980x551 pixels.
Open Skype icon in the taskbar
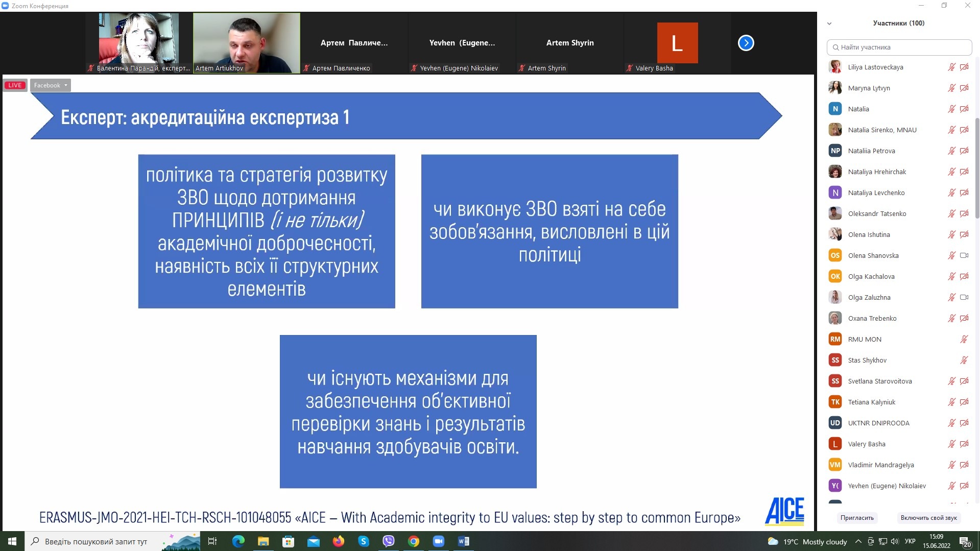point(364,541)
